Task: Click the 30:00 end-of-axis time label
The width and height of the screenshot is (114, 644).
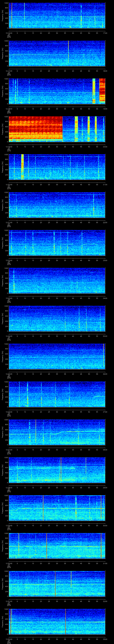Action: pyautogui.click(x=105, y=525)
